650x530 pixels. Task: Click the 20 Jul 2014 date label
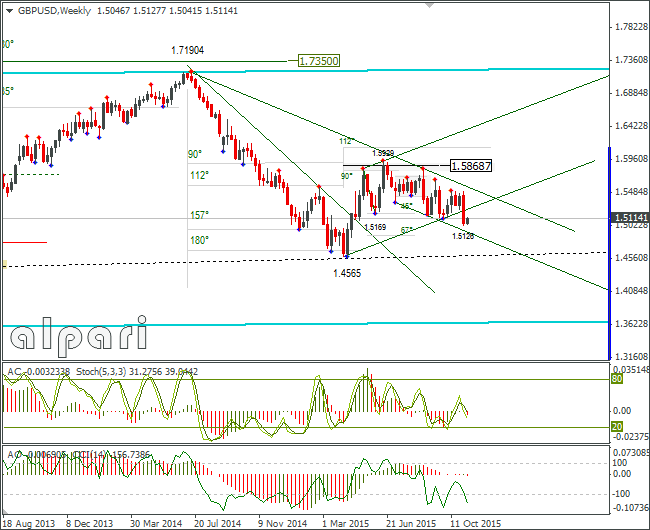coord(218,523)
